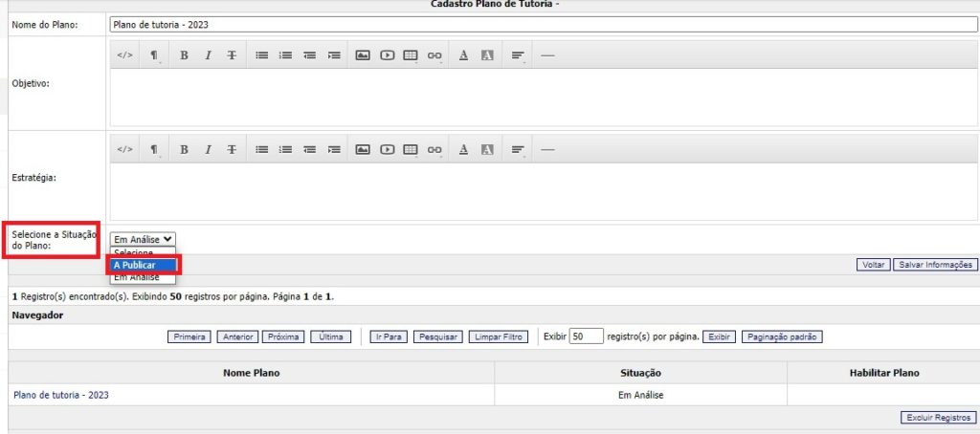Click the Salvar Informações button
This screenshot has height=434, width=980.
[x=934, y=265]
